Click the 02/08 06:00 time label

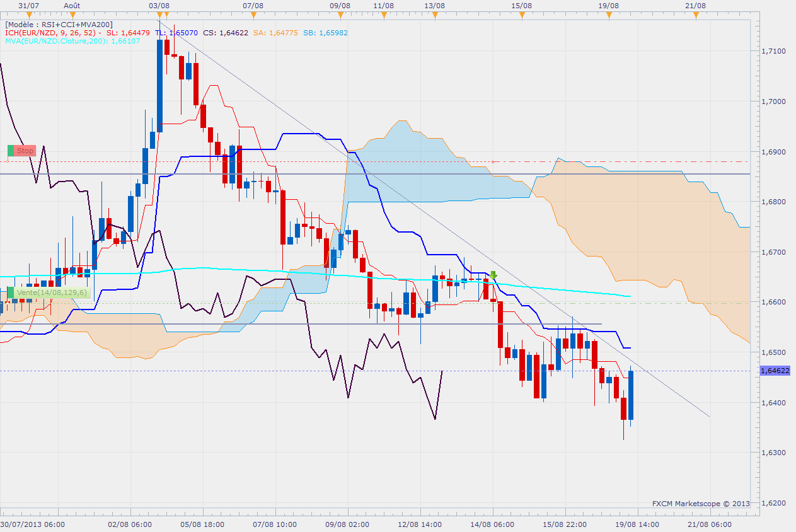click(130, 524)
